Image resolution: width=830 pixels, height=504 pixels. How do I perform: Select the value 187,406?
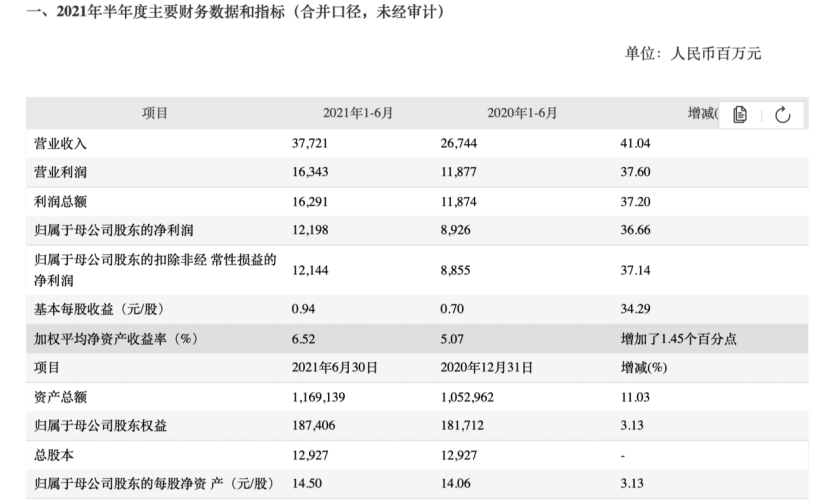313,426
